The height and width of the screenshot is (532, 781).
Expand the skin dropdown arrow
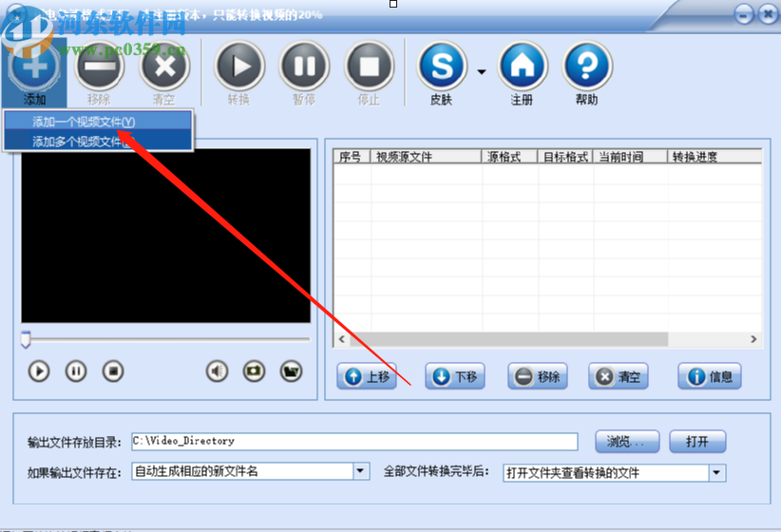(482, 72)
